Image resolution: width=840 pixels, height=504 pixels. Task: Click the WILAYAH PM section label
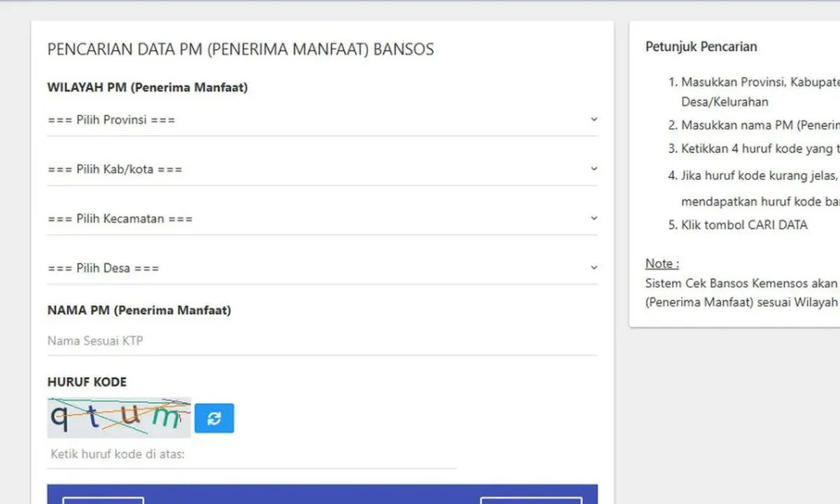coord(148,87)
